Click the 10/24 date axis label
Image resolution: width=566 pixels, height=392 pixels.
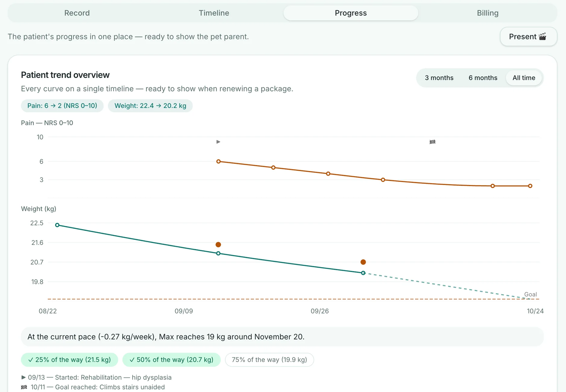pos(535,311)
